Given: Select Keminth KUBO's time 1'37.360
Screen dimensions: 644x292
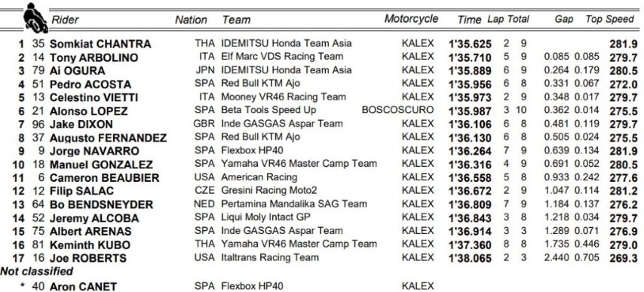Looking at the screenshot, I should (470, 245).
